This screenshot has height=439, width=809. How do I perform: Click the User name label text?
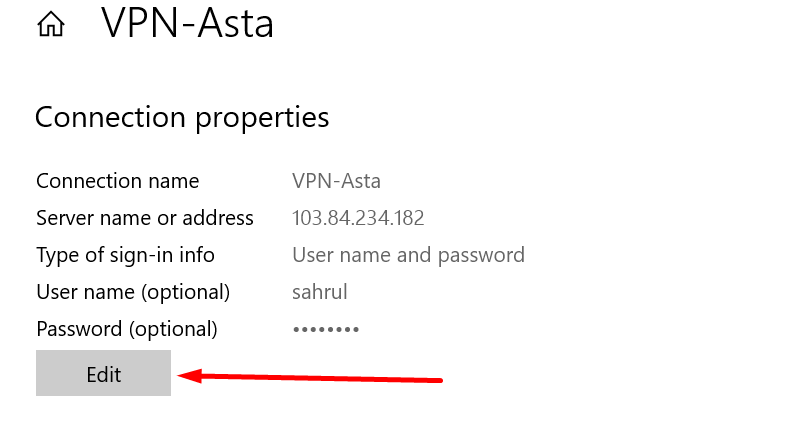tap(133, 292)
